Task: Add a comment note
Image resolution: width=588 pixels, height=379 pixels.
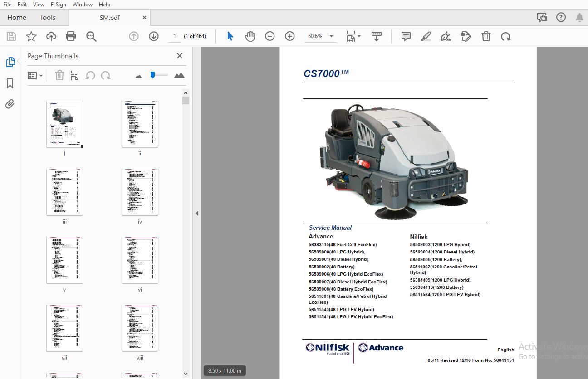Action: (x=406, y=36)
